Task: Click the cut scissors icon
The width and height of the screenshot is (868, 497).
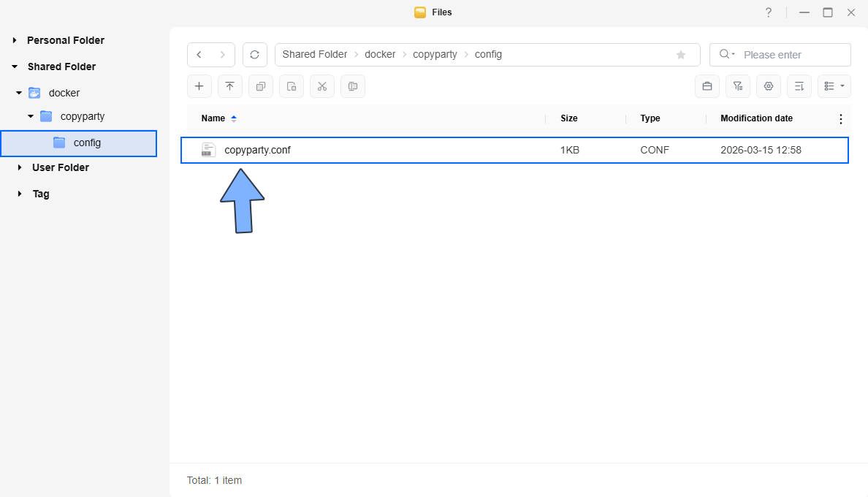Action: [321, 86]
